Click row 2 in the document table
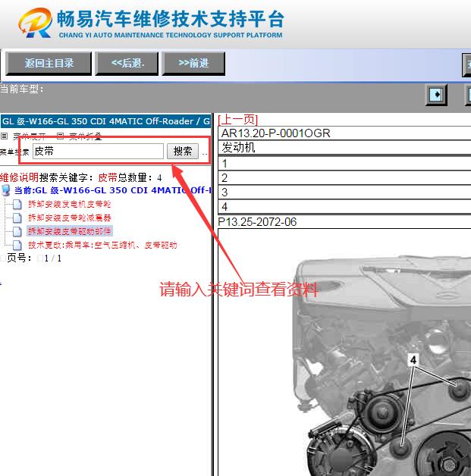Screen dimensions: 471x476 click(344, 178)
